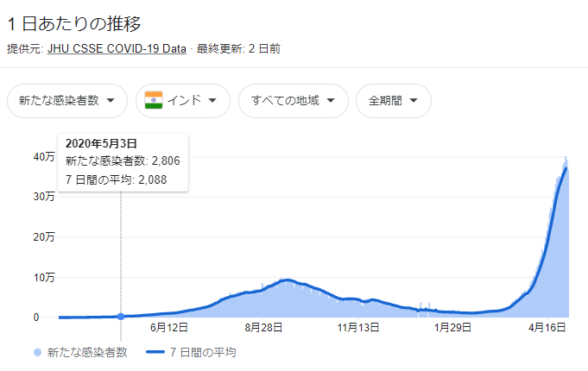
Task: Click the 40万 y-axis label
Action: click(x=44, y=156)
